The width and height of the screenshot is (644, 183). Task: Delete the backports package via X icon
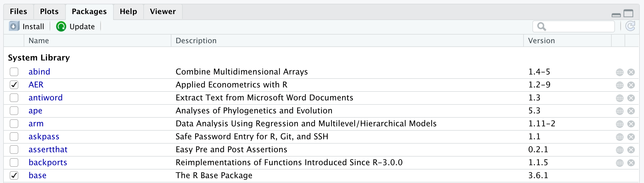click(x=631, y=163)
